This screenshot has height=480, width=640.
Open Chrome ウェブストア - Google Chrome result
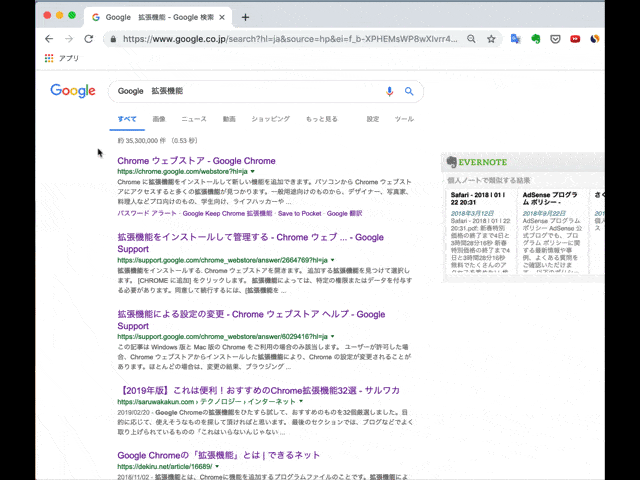pos(196,161)
